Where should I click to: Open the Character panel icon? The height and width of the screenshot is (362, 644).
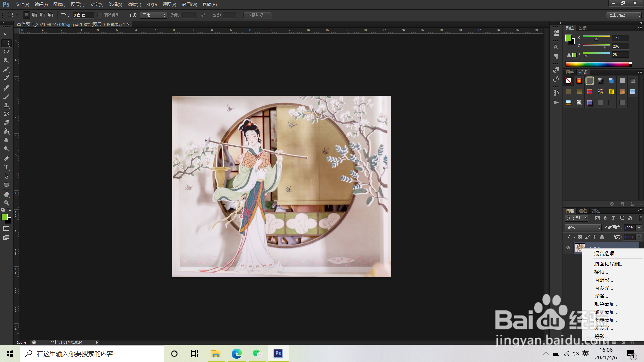coord(556,47)
